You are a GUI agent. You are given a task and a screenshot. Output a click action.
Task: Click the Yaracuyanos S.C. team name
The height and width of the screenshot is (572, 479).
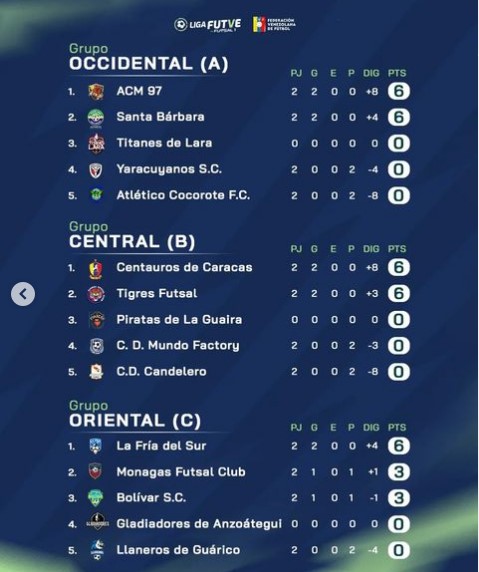tap(169, 169)
